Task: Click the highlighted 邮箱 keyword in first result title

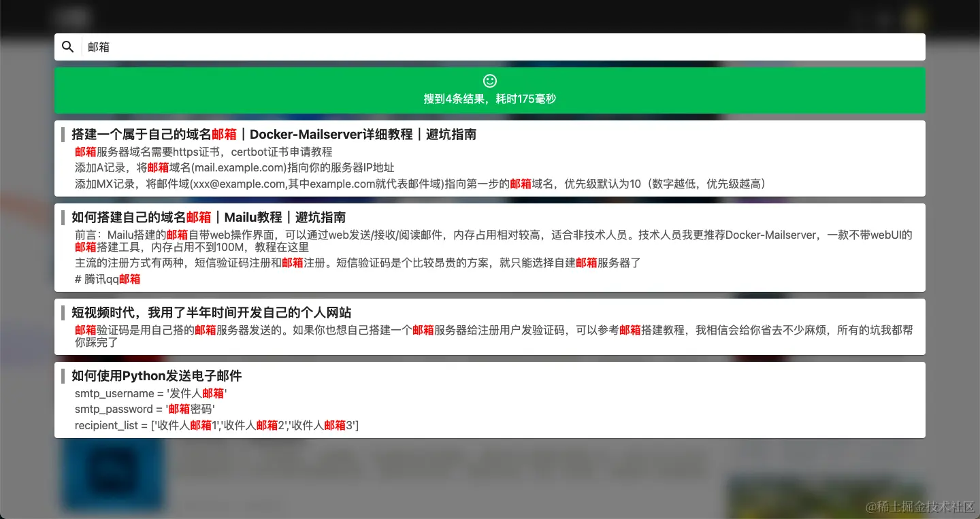Action: click(x=224, y=134)
